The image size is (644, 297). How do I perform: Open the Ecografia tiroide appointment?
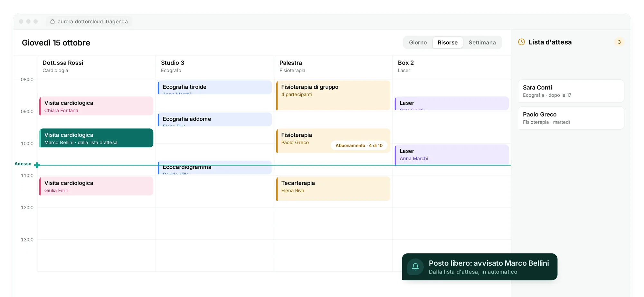pos(215,87)
